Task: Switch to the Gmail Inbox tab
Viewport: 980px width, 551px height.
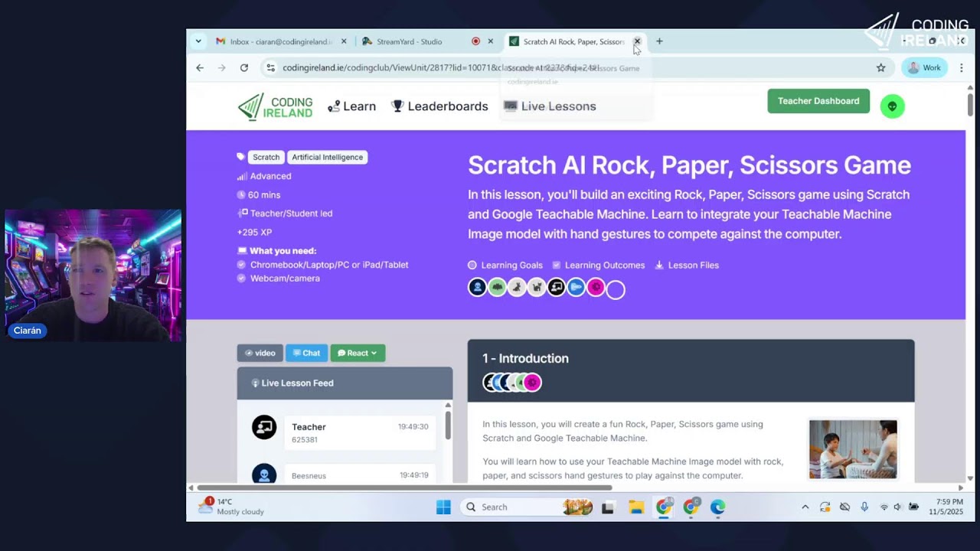Action: click(281, 41)
